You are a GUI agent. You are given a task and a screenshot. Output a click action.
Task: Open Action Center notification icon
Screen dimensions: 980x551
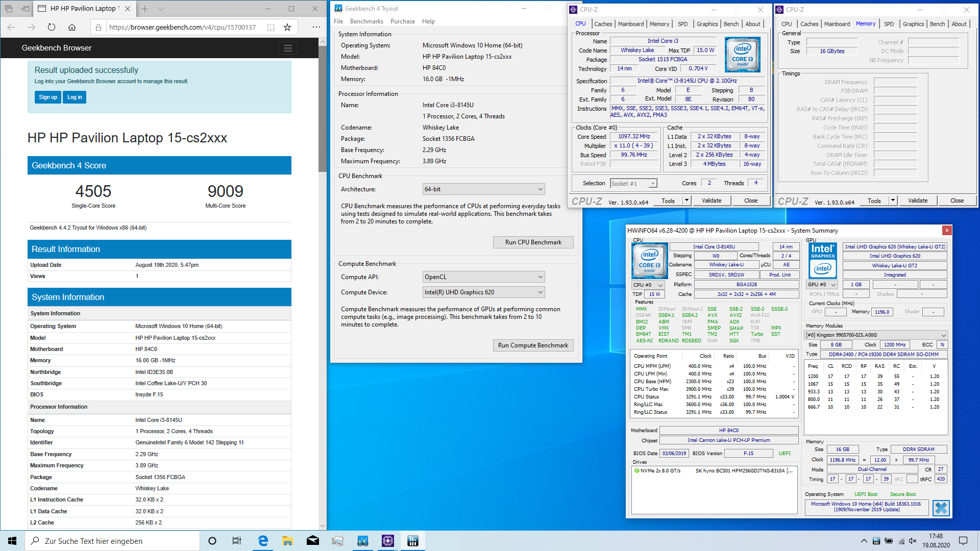click(x=963, y=541)
